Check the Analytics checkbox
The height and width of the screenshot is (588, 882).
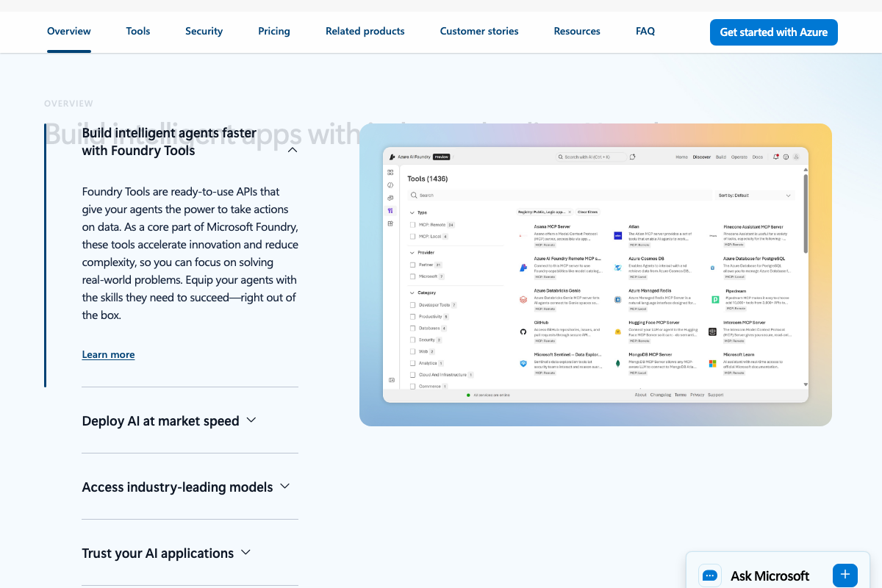point(413,363)
